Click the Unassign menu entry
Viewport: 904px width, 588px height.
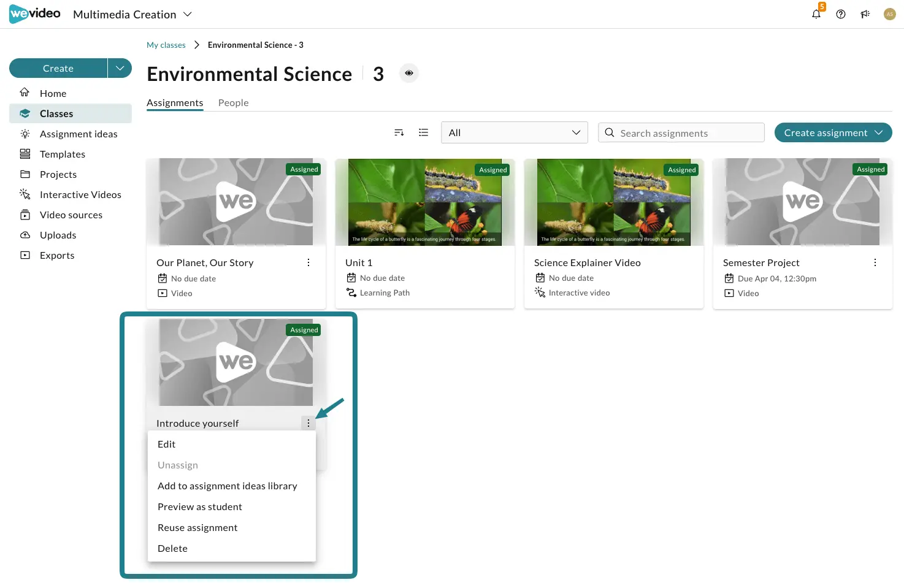click(232, 465)
